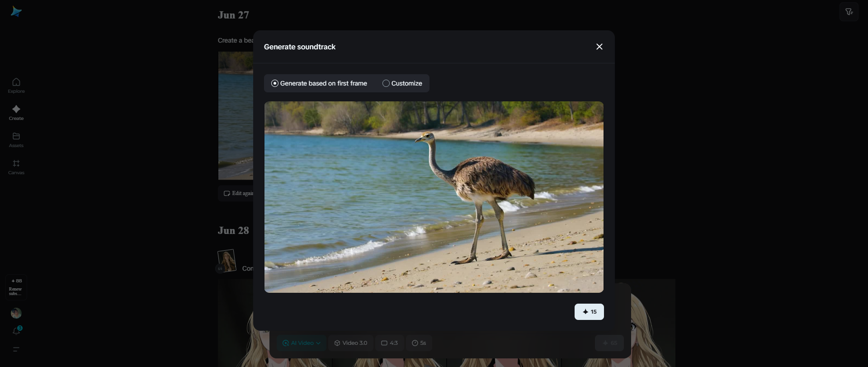Choose the Video 3.0 model selector
The image size is (868, 367).
(351, 343)
